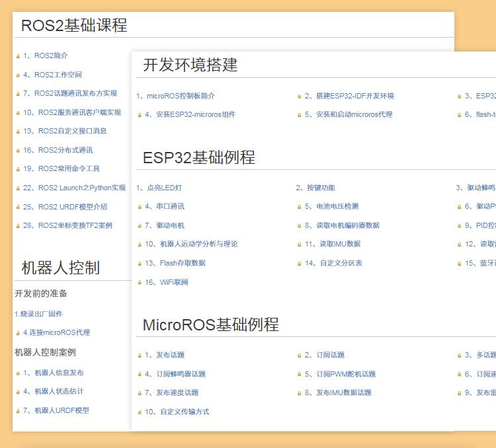
Task: Select '13、Flash存取数据' example
Action: pos(175,263)
